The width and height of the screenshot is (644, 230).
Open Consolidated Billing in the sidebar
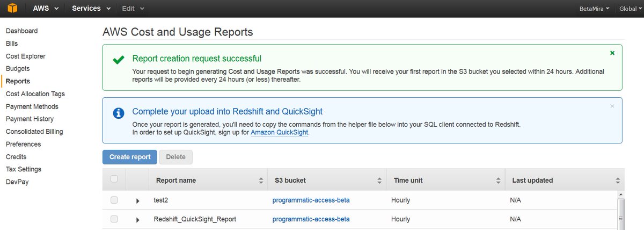tap(34, 132)
